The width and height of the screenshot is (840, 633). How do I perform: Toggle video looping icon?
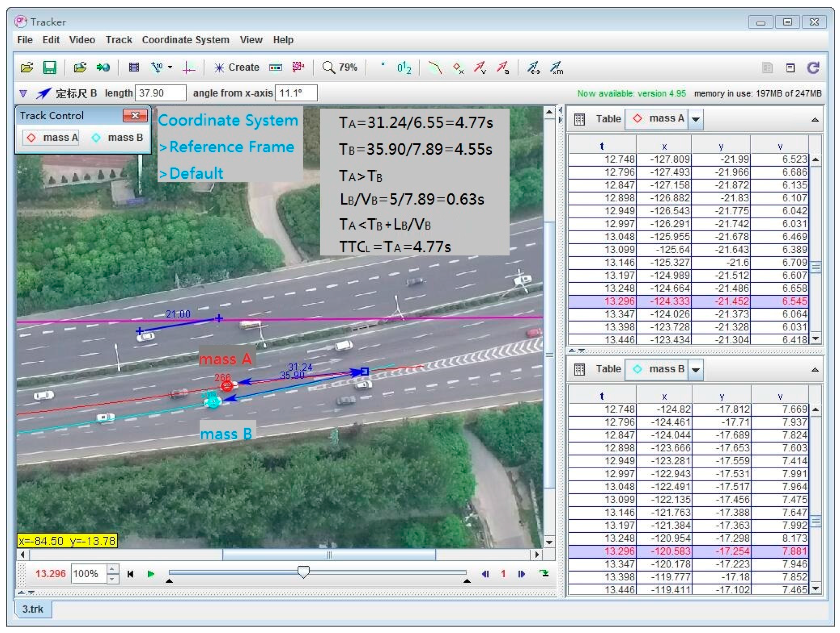tap(544, 573)
